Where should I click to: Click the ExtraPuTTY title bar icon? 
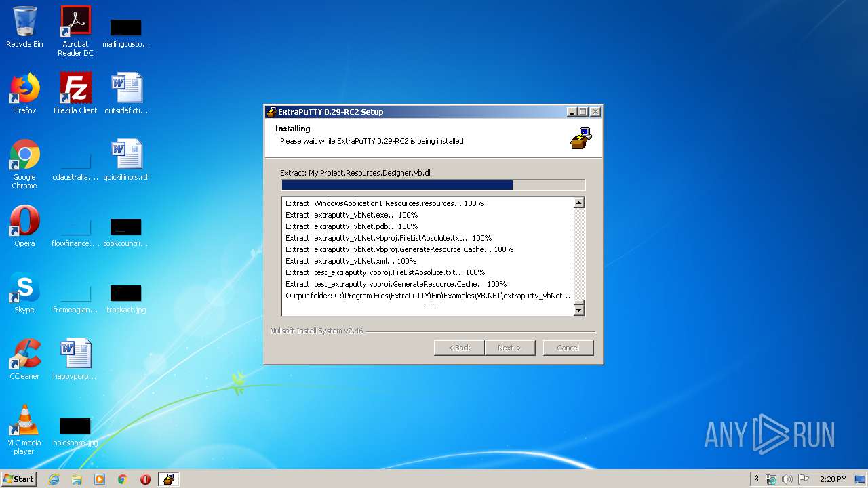point(271,112)
